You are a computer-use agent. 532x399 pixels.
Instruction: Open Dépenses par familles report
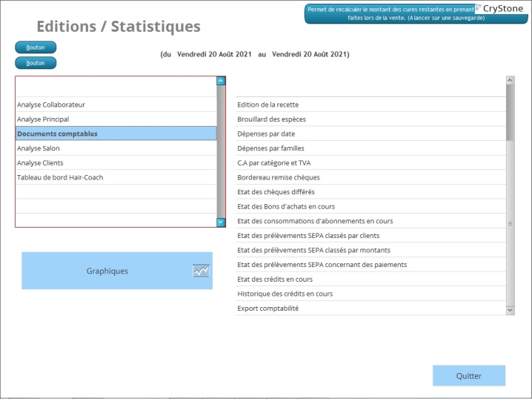tap(370, 148)
